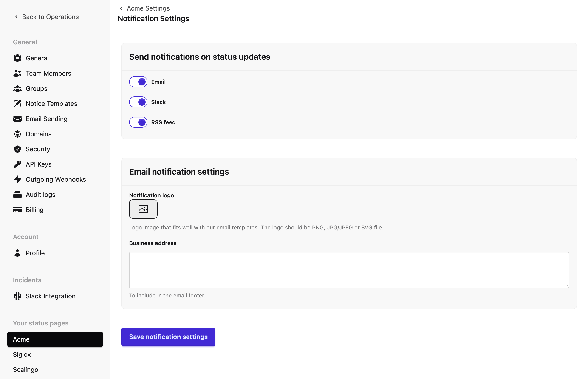Viewport: 588px width, 379px height.
Task: Click the Slack Integration logo icon
Action: pos(17,296)
